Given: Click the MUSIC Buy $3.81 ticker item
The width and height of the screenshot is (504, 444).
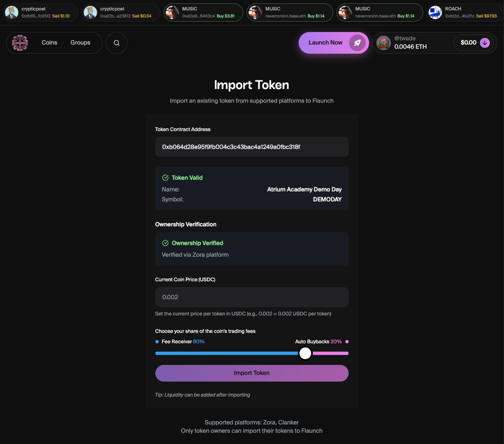Looking at the screenshot, I should [203, 12].
